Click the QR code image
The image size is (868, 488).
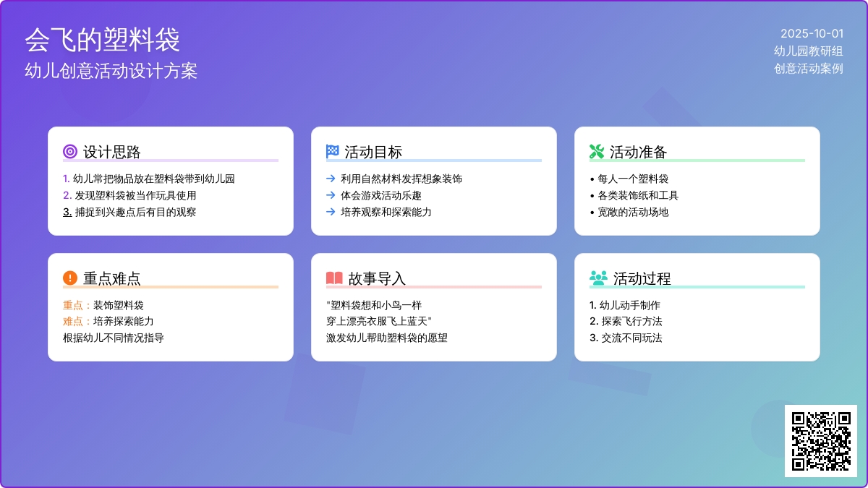821,441
